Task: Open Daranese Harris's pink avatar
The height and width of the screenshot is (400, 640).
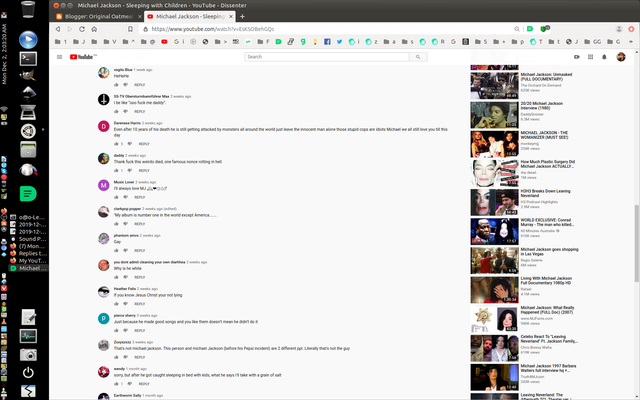Action: tap(104, 126)
